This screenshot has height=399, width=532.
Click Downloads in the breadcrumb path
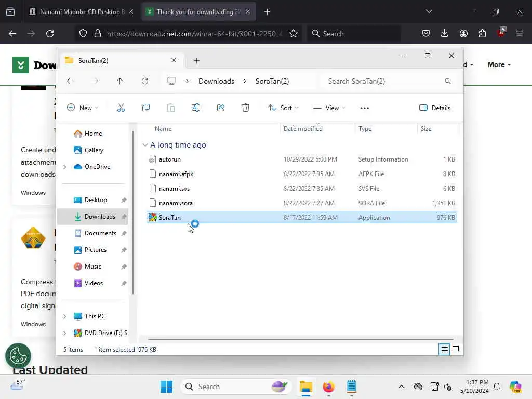[216, 81]
